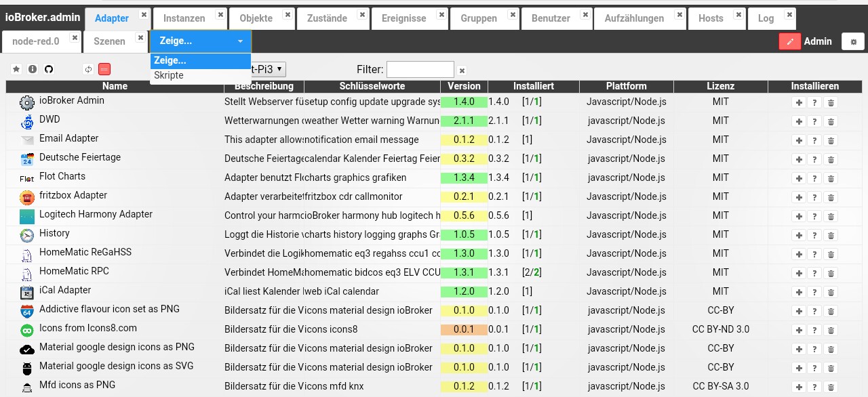Click the star icon in the adapter toolbar
Screen dimensions: 868x397
coord(17,69)
